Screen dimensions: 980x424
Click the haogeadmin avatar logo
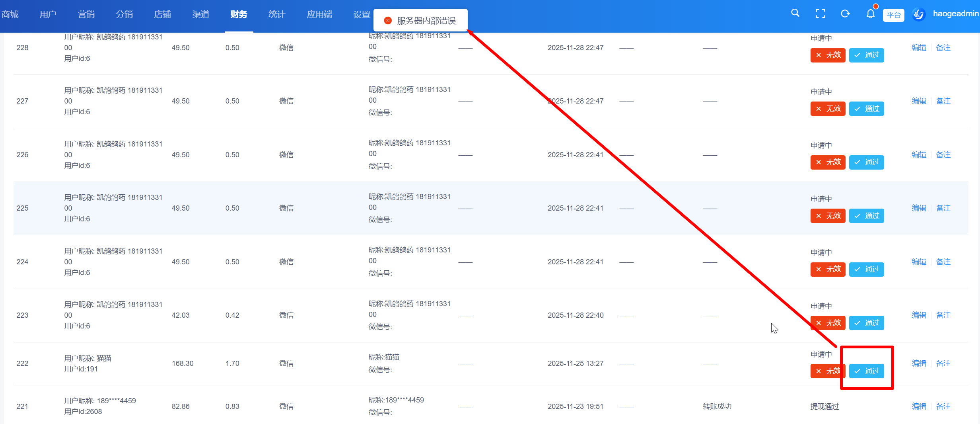point(919,14)
